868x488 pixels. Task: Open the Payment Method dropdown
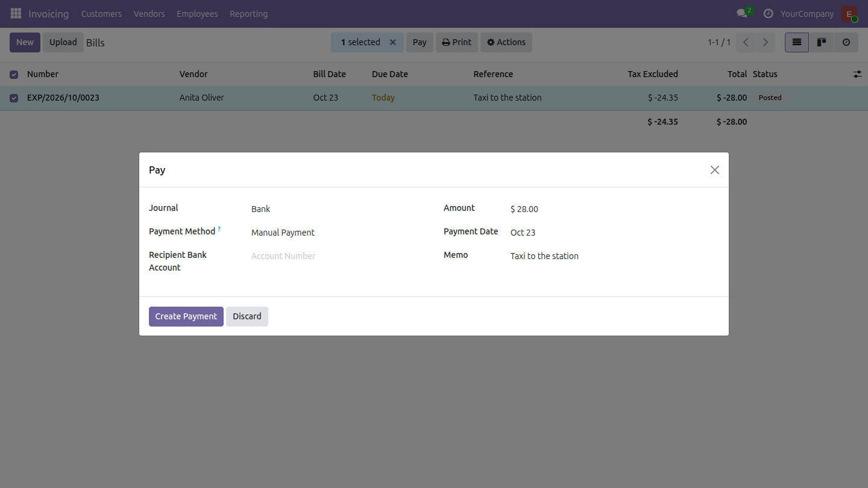[x=338, y=233]
